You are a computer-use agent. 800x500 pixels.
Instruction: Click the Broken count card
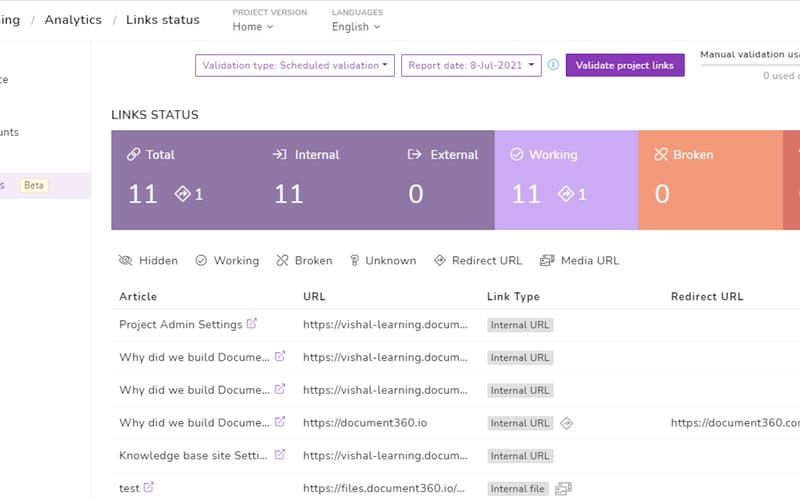point(710,180)
